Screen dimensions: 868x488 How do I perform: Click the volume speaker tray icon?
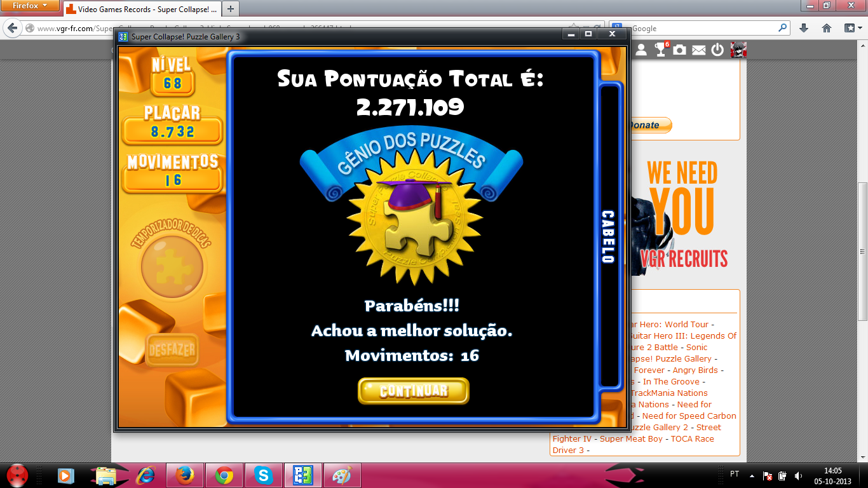tap(798, 475)
